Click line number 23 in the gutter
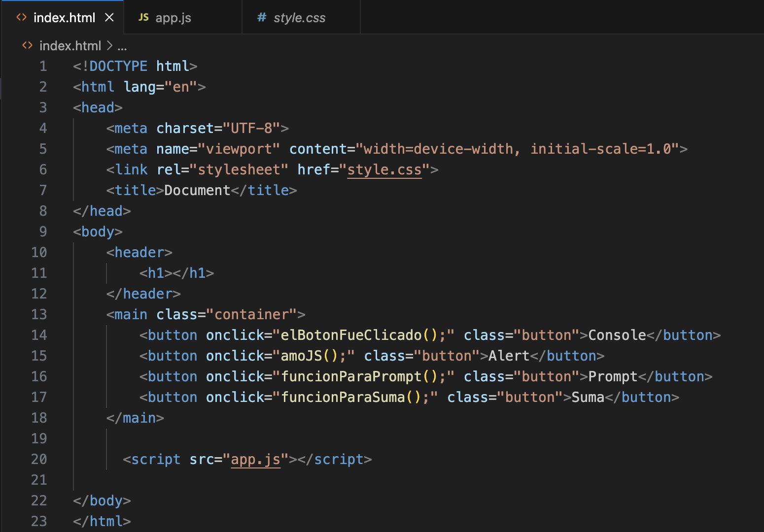The width and height of the screenshot is (764, 532). point(39,522)
